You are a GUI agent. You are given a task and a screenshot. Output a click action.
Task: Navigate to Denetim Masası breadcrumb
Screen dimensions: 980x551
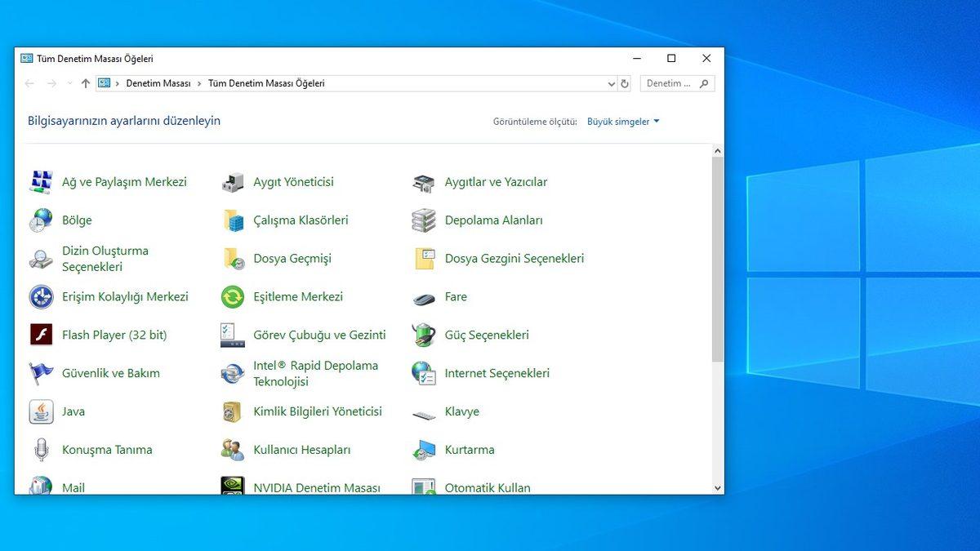[159, 83]
